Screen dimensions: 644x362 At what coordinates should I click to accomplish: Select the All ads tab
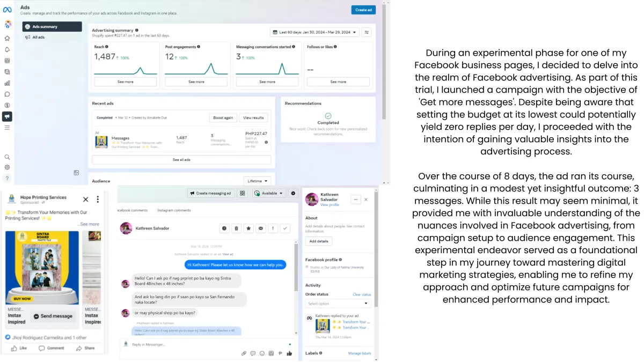pos(52,38)
